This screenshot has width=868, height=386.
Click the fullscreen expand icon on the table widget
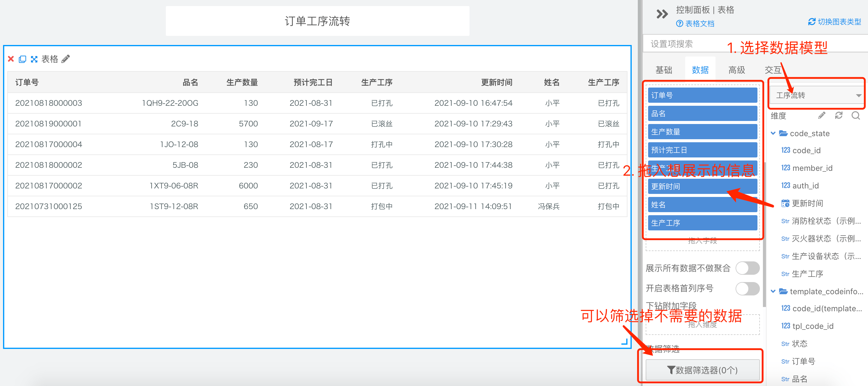(x=34, y=59)
